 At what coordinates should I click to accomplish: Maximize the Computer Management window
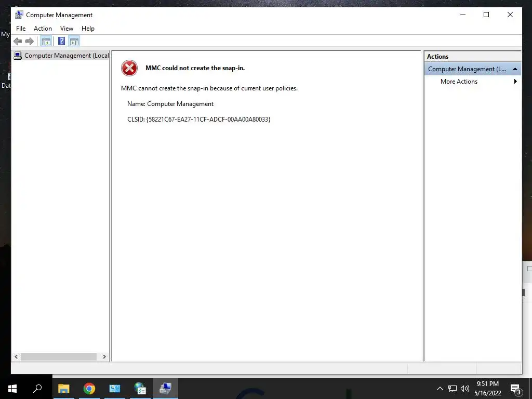(x=486, y=15)
